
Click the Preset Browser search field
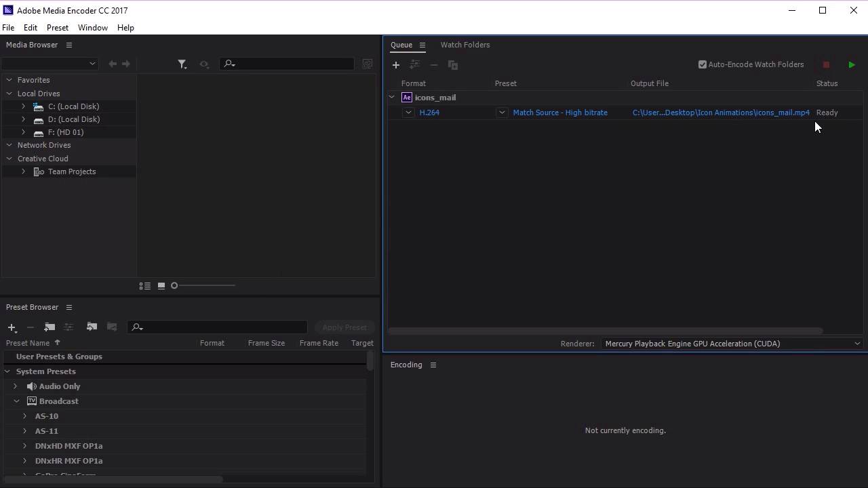coord(222,327)
